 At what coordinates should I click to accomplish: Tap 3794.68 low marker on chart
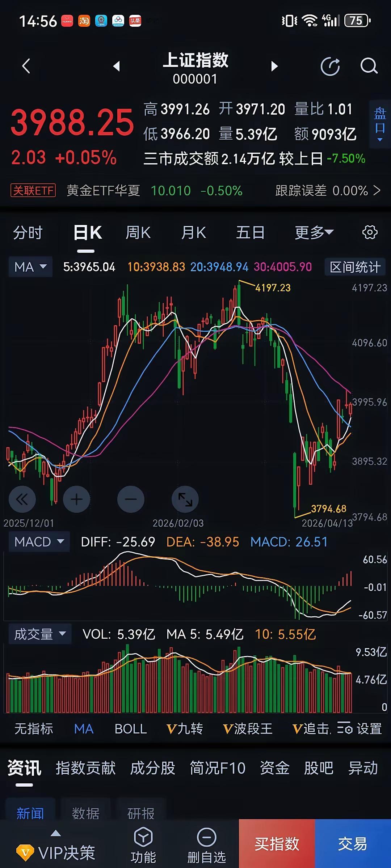point(329,509)
